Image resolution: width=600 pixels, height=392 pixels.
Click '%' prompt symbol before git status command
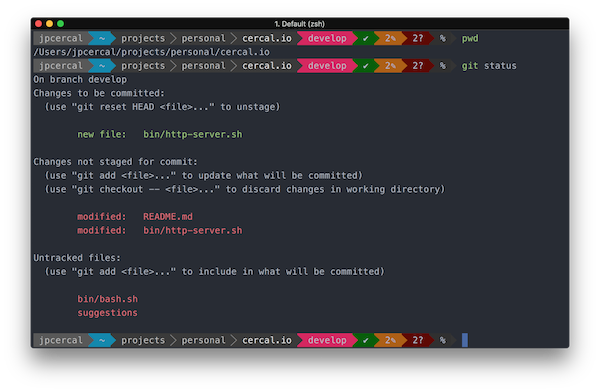(x=443, y=66)
